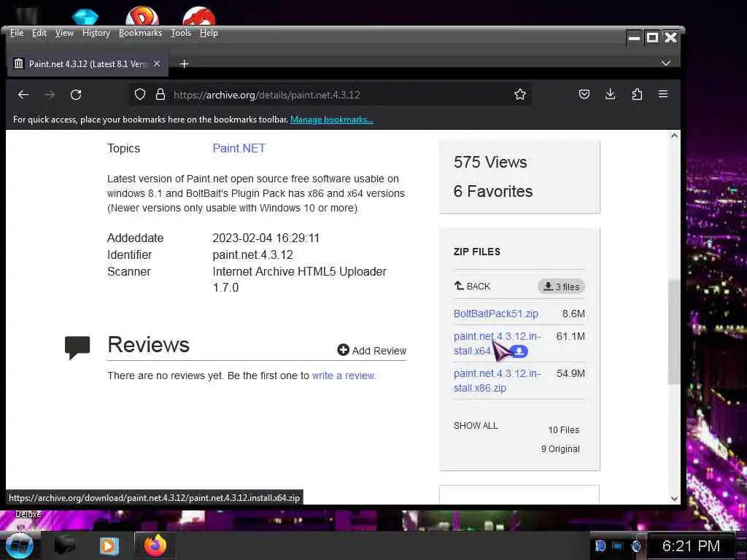The width and height of the screenshot is (747, 560).
Task: Click the Reviews speech bubble icon
Action: click(77, 347)
